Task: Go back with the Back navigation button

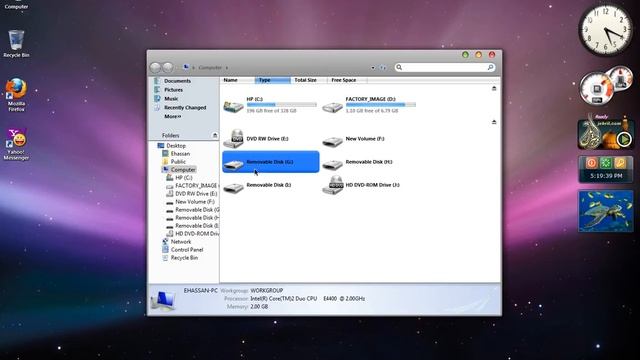Action: pyautogui.click(x=155, y=67)
